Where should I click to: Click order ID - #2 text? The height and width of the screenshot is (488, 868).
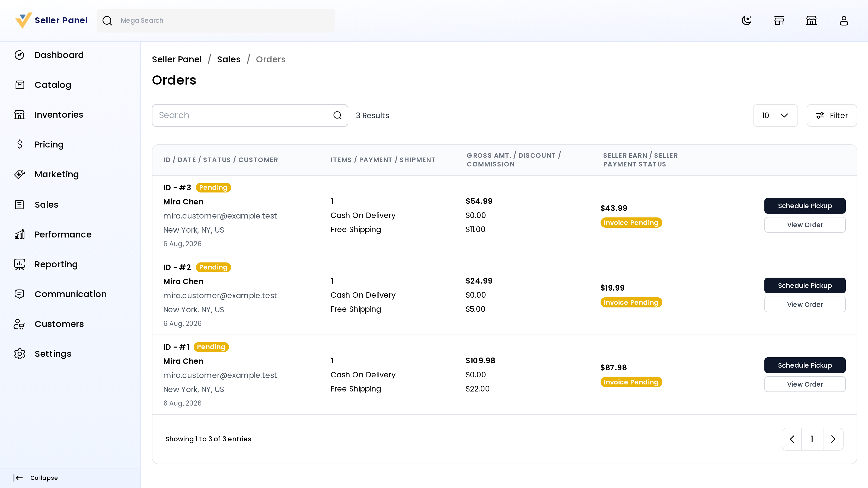tap(177, 267)
